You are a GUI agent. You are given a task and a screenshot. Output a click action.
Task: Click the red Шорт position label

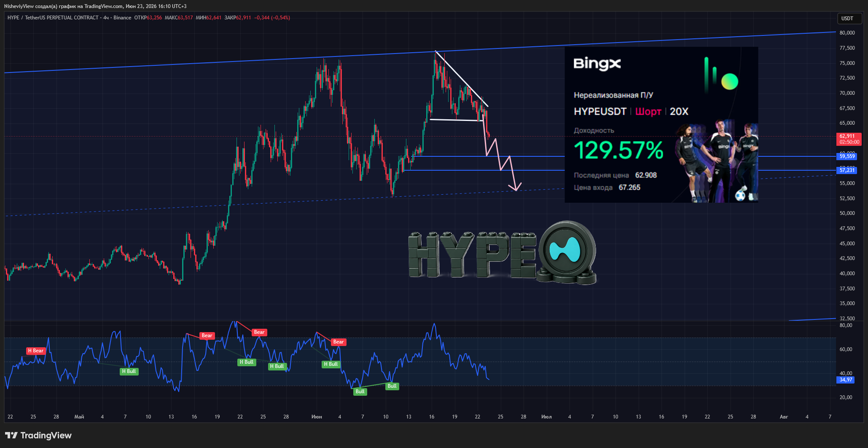click(648, 112)
